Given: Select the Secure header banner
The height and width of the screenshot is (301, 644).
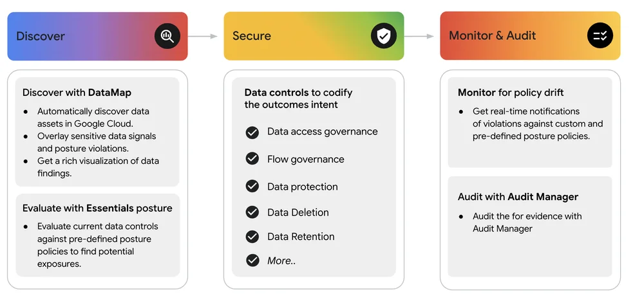Looking at the screenshot, I should click(314, 36).
